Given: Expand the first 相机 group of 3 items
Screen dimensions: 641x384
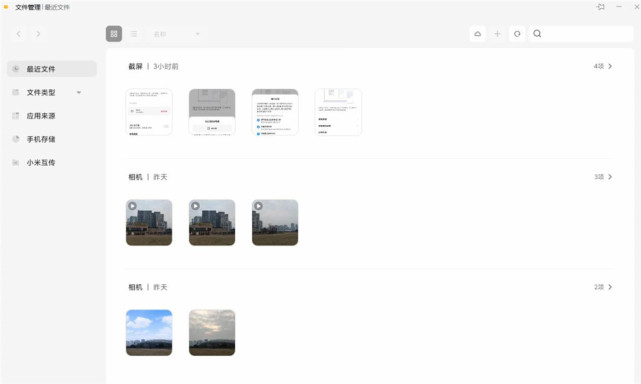Looking at the screenshot, I should [603, 177].
